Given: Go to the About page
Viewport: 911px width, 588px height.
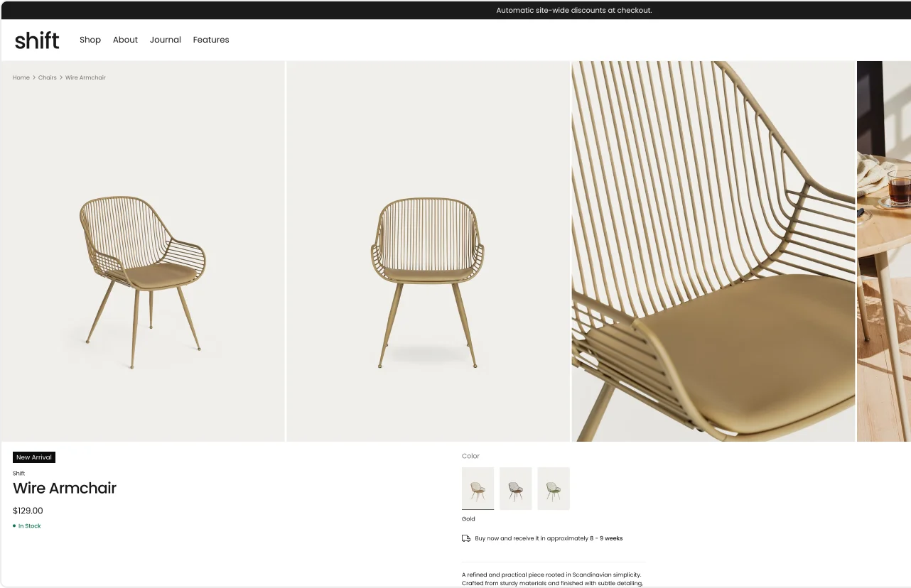Looking at the screenshot, I should coord(125,40).
